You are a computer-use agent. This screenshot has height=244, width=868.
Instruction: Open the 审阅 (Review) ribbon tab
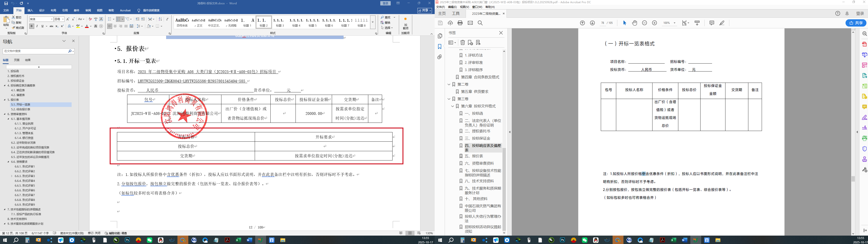point(88,10)
